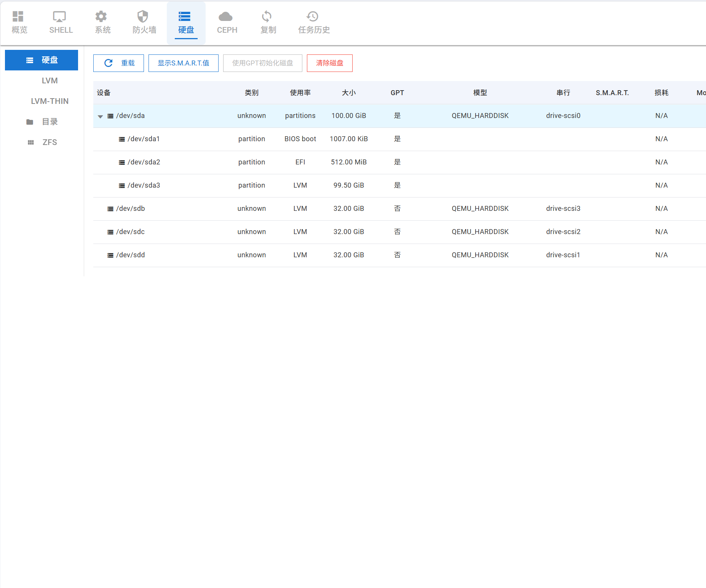Sort by the 串行 column header
Screen dimensions: 706x588
pos(563,93)
